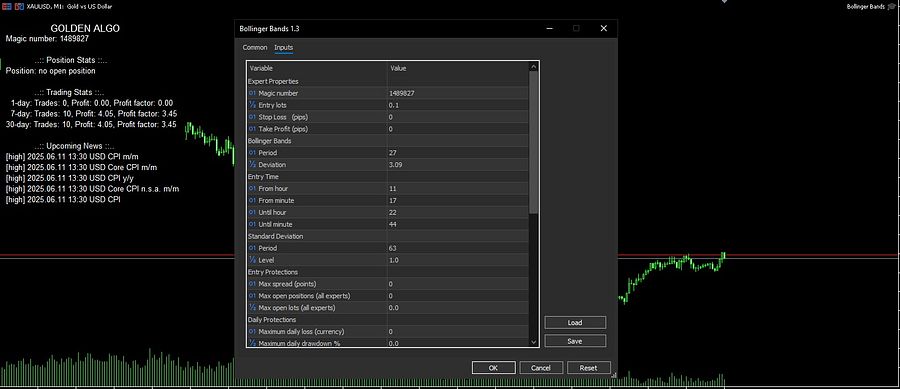Click the Until hour type icon
Image resolution: width=900 pixels, height=389 pixels.
pyautogui.click(x=252, y=212)
